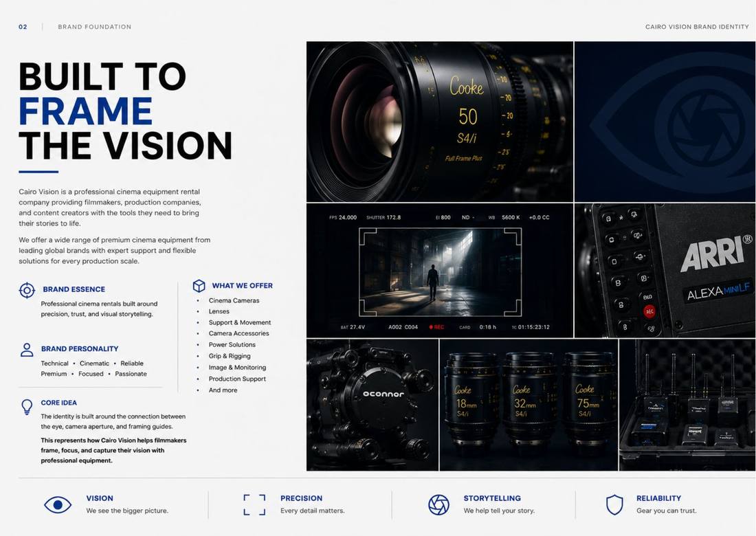
Task: Click the BUILT TO headline line
Action: 102,76
